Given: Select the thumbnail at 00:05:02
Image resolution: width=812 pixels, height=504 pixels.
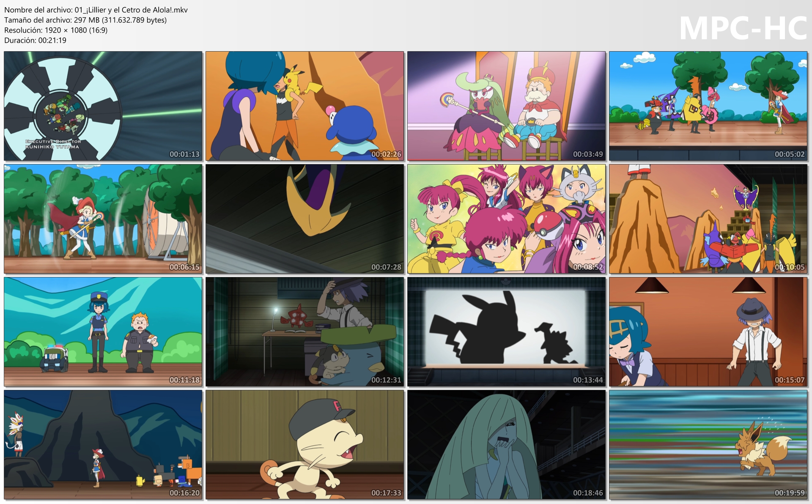Looking at the screenshot, I should tap(708, 106).
